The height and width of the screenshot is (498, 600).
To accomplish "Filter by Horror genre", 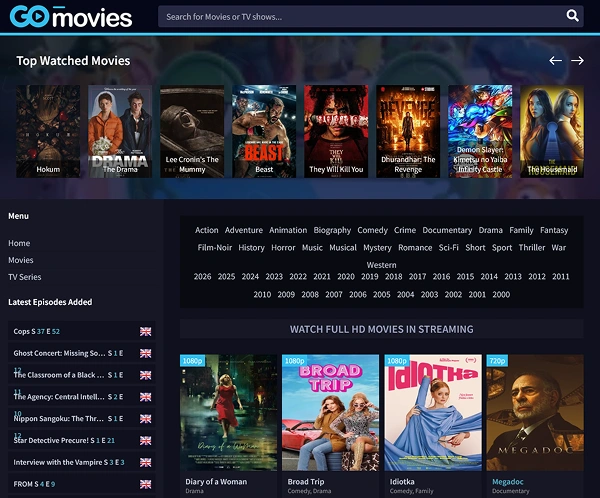I will coord(283,248).
